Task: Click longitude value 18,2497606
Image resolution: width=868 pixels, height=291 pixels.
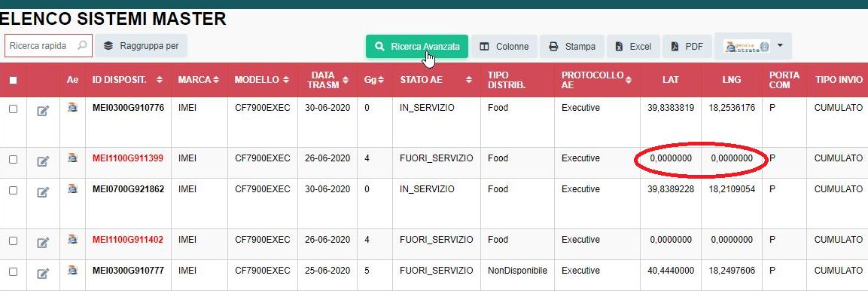Action: (731, 271)
